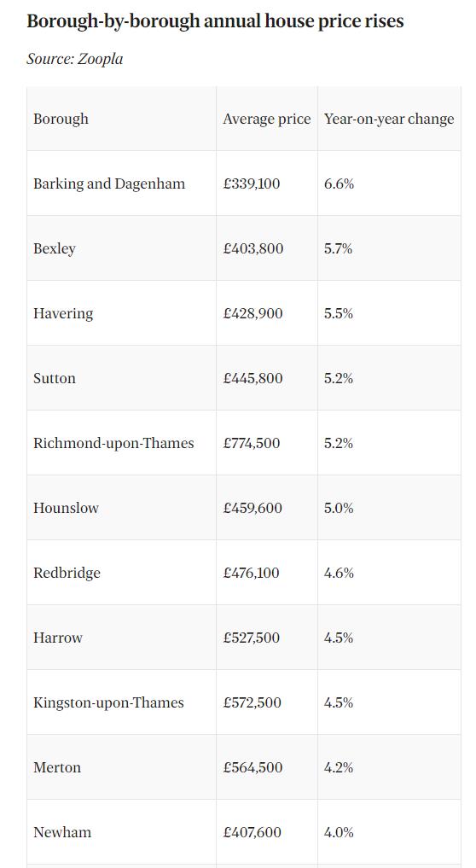Screen dimensions: 476x868
Task: Click the 5.0% change value for Hounslow
Action: point(339,508)
